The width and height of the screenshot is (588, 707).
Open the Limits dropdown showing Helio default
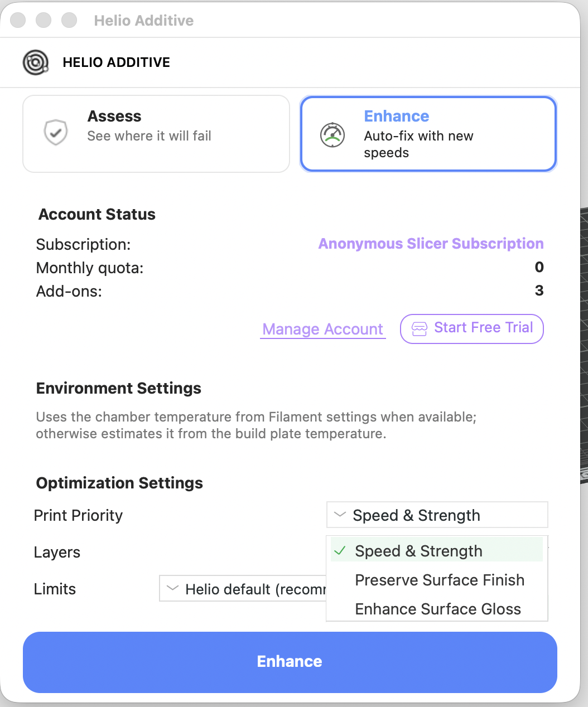click(x=243, y=589)
